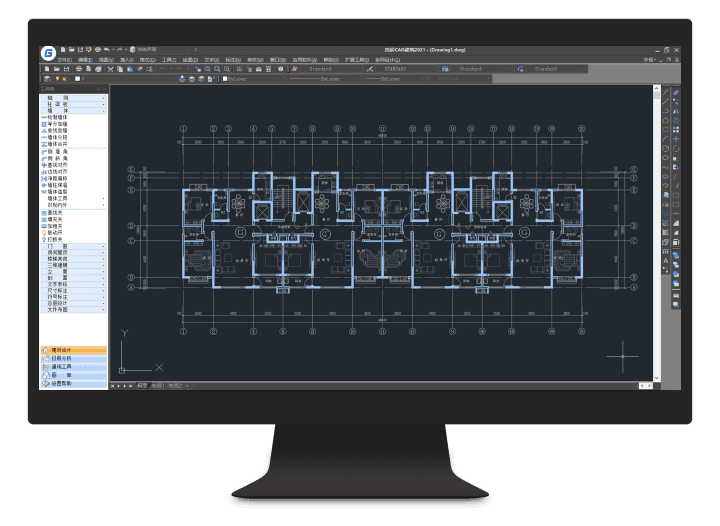Open the 视图 menu

(x=106, y=60)
